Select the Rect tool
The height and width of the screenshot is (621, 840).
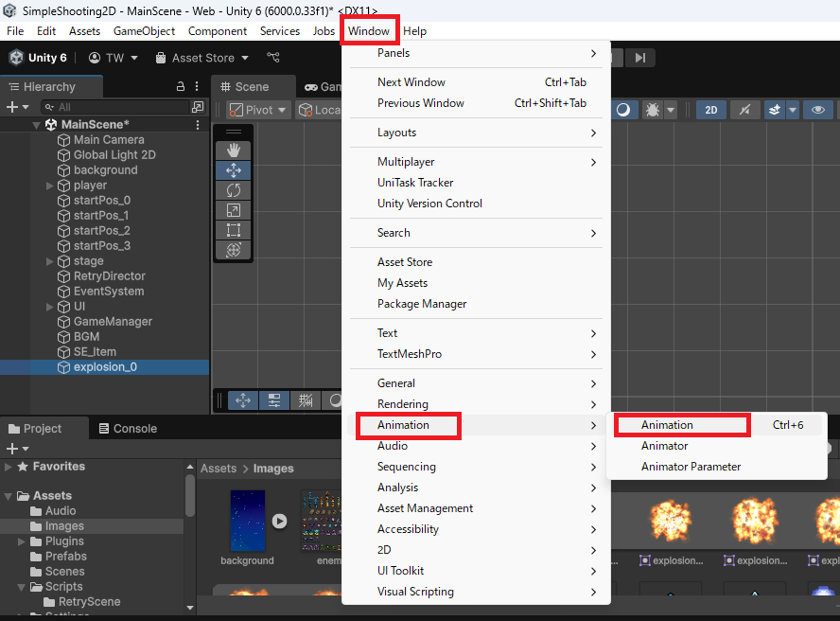pos(233,230)
